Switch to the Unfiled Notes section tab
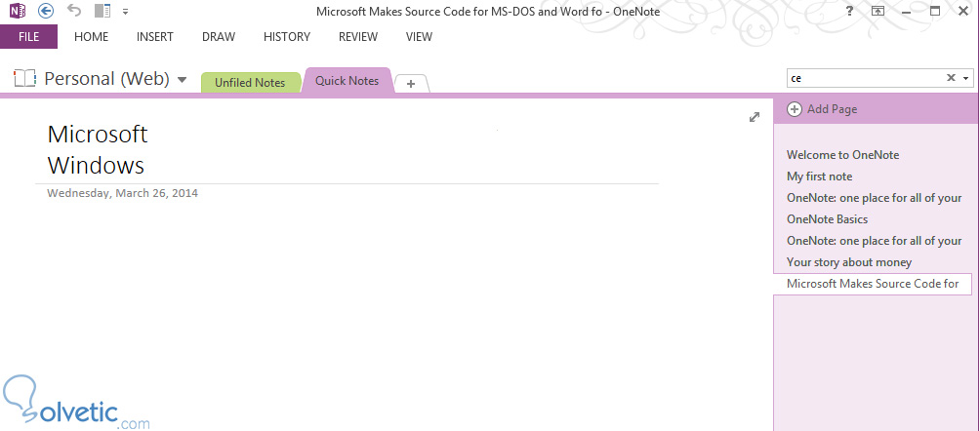This screenshot has height=431, width=980. pyautogui.click(x=250, y=83)
